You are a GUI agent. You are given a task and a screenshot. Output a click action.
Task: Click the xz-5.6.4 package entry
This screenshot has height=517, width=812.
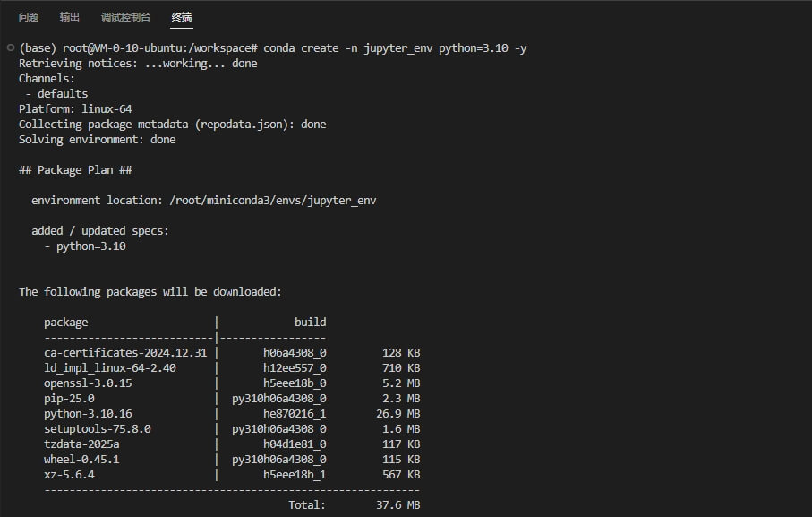point(69,475)
